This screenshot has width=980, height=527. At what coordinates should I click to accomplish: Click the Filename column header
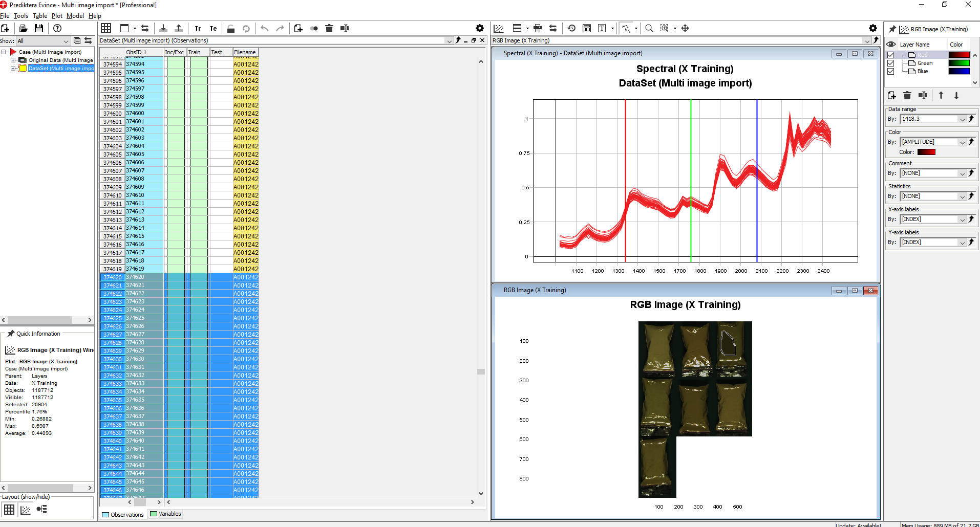(245, 52)
